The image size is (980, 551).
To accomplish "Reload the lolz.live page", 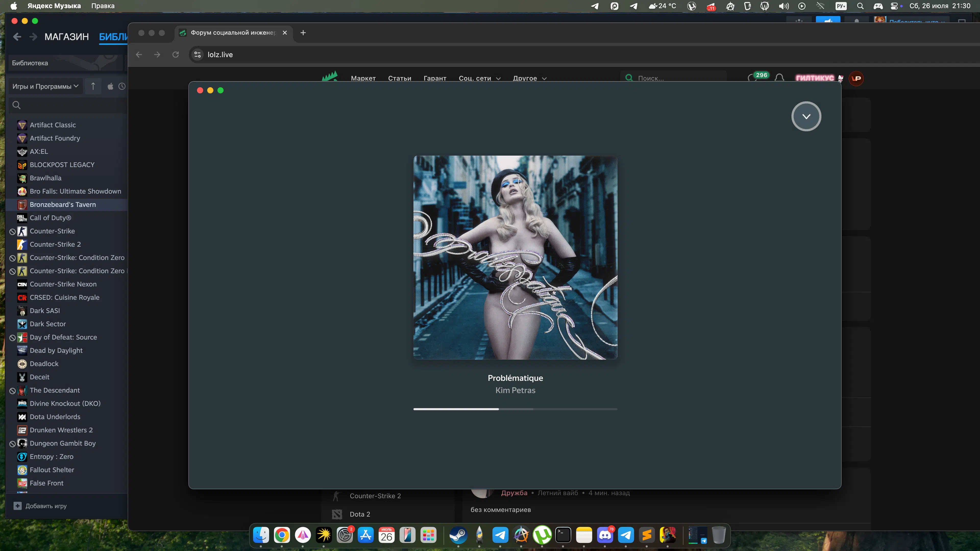I will coord(175,55).
